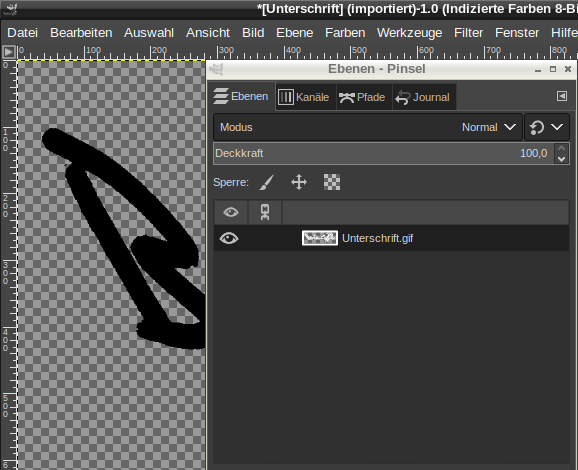Hide the Unterschrift.gif layer via eye

point(229,239)
